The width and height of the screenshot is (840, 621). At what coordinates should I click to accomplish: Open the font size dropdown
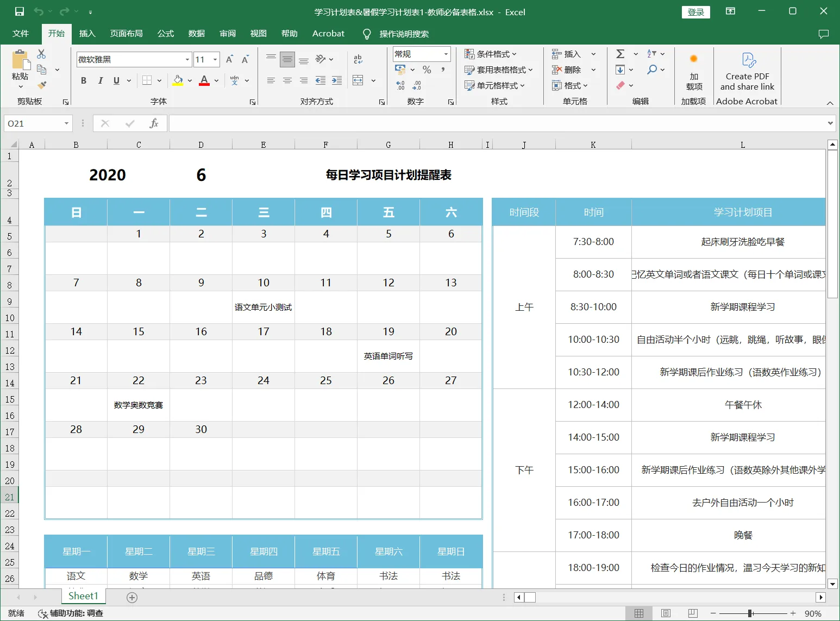point(216,60)
